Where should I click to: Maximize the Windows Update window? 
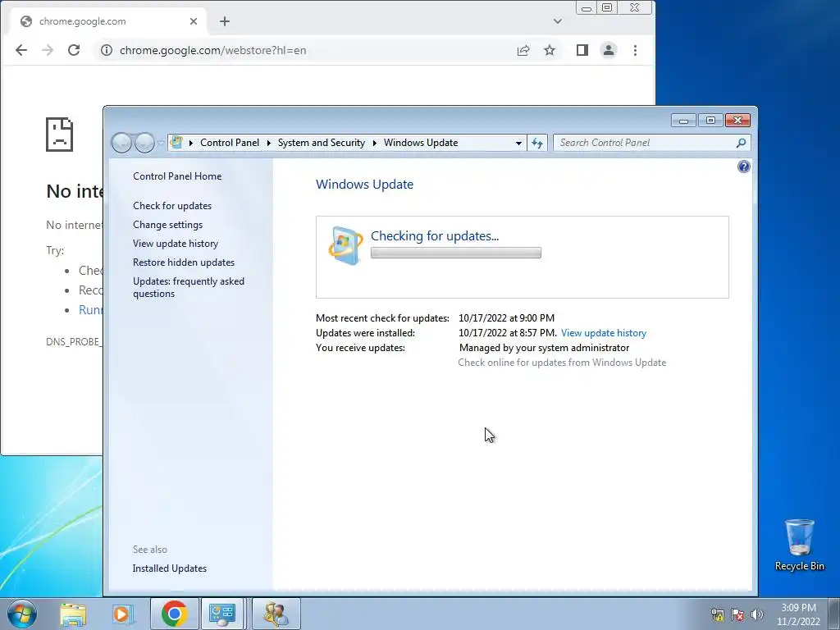pyautogui.click(x=710, y=121)
